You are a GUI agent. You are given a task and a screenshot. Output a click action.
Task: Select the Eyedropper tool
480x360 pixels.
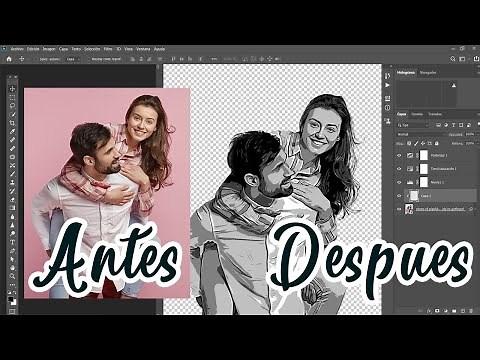pyautogui.click(x=12, y=131)
